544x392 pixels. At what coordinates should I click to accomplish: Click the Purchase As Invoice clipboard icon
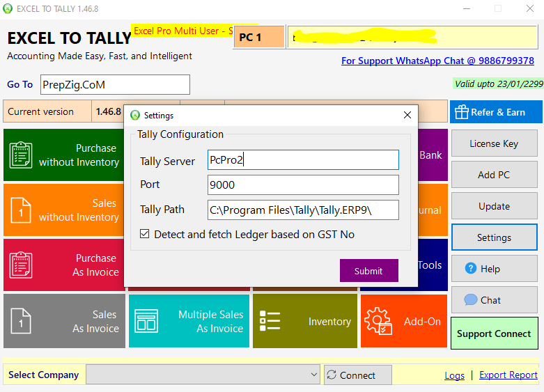pos(21,265)
